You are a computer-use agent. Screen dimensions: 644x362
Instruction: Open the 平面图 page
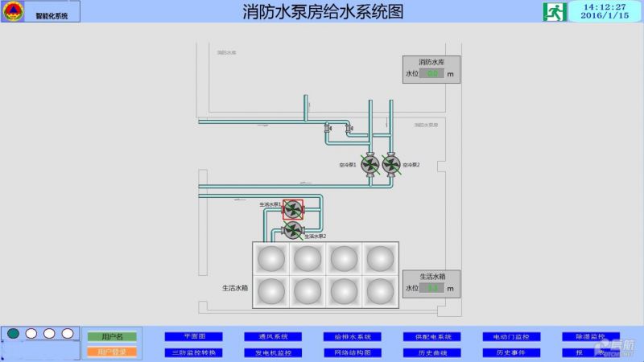click(x=194, y=336)
